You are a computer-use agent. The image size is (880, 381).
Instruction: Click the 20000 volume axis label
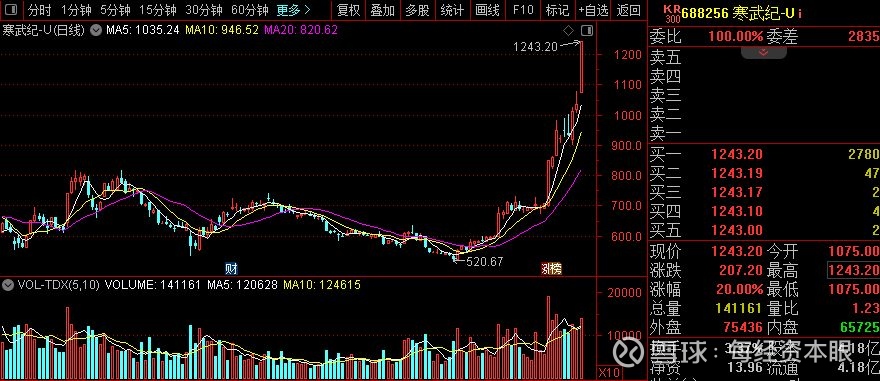click(x=626, y=292)
